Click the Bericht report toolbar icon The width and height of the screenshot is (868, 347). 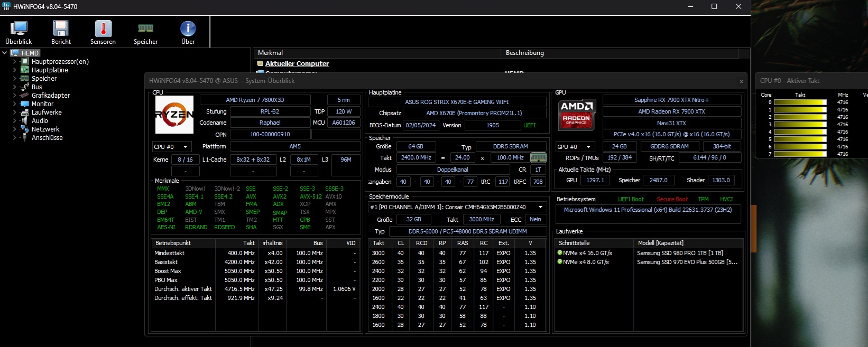pos(61,32)
